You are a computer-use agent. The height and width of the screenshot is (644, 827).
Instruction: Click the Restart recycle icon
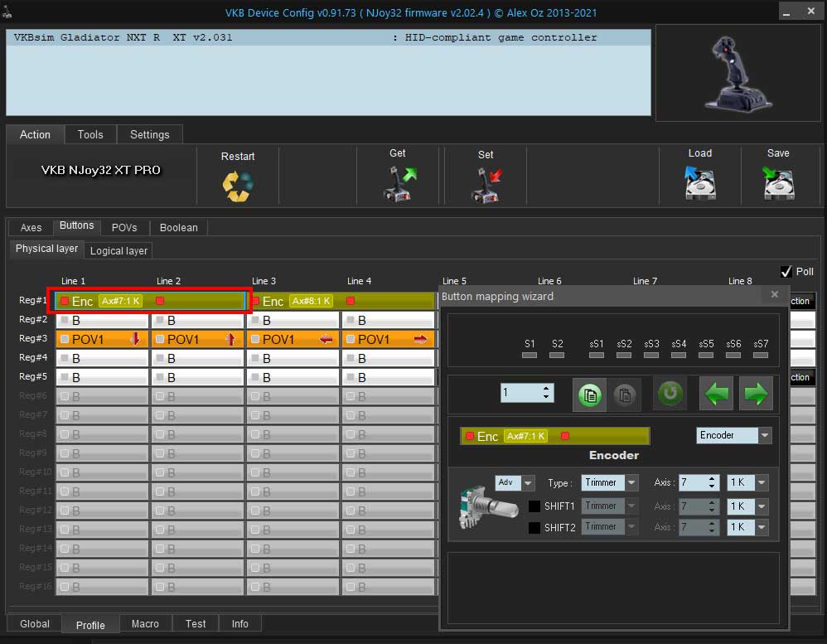(237, 186)
